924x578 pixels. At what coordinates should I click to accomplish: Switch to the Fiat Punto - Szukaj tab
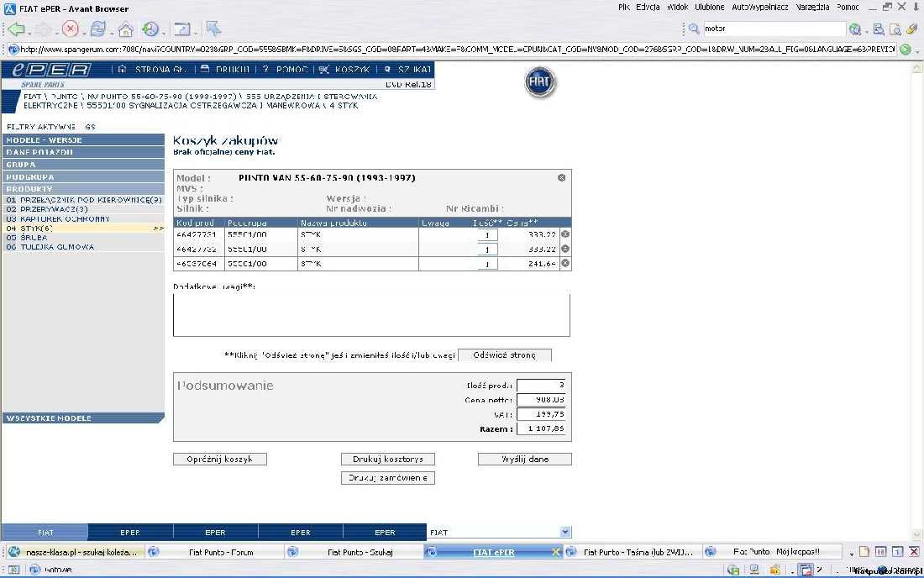pos(353,552)
